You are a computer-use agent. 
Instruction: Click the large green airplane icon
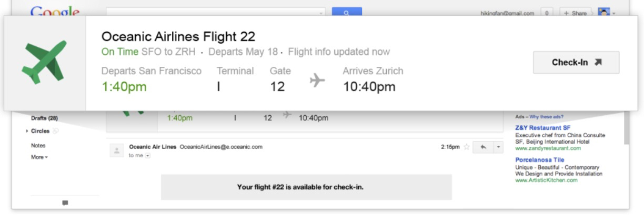click(x=44, y=62)
